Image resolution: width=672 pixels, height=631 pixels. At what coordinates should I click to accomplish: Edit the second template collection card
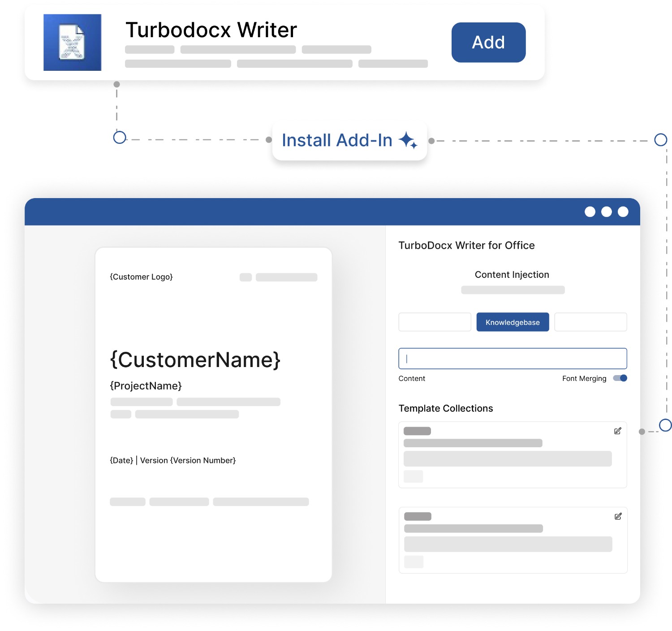618,516
